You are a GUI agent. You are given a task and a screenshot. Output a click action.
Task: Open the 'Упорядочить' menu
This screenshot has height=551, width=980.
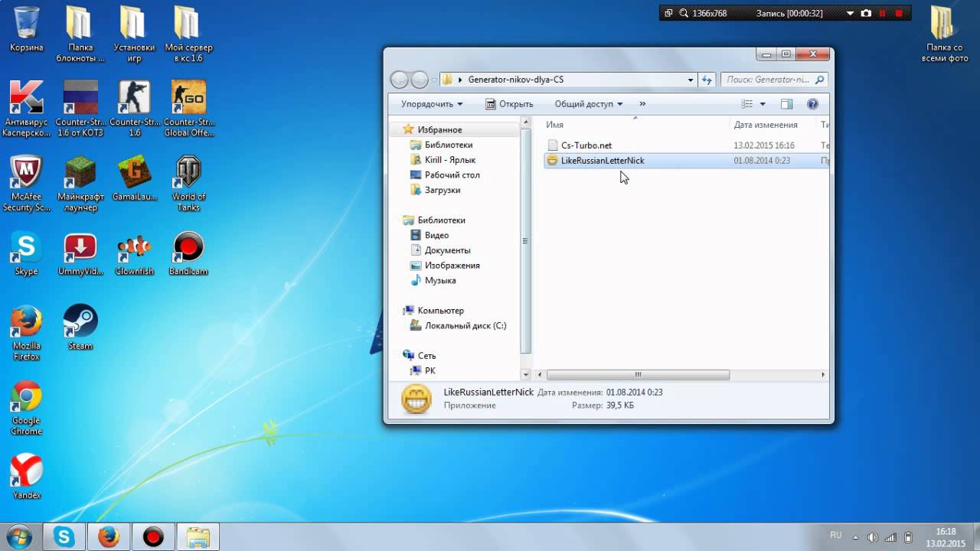pyautogui.click(x=432, y=104)
